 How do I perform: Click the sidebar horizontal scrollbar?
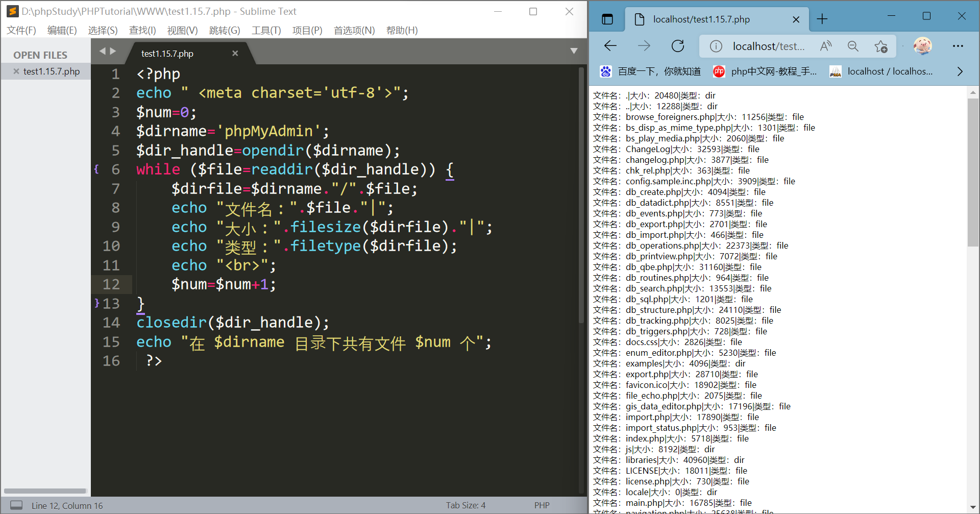pyautogui.click(x=45, y=491)
